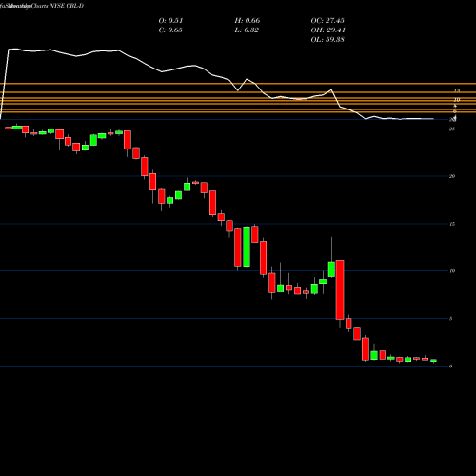Click the OL: 59.38 statistic
476x476 pixels.
[327, 40]
